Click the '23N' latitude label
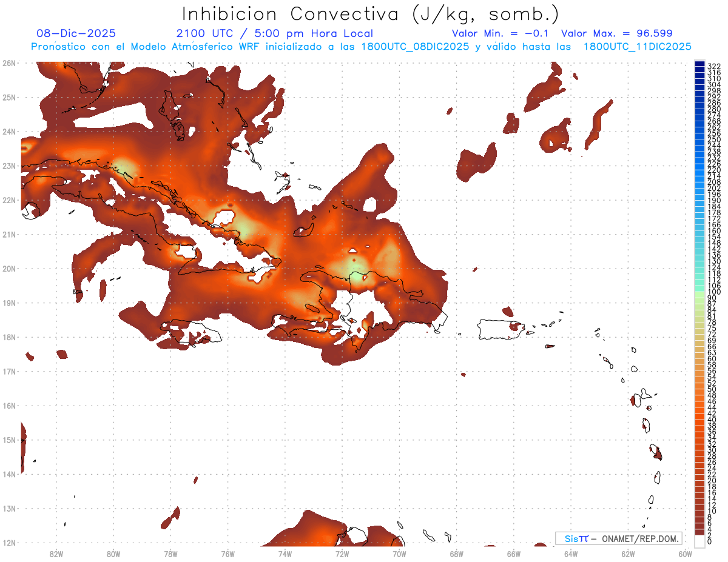 [8, 166]
